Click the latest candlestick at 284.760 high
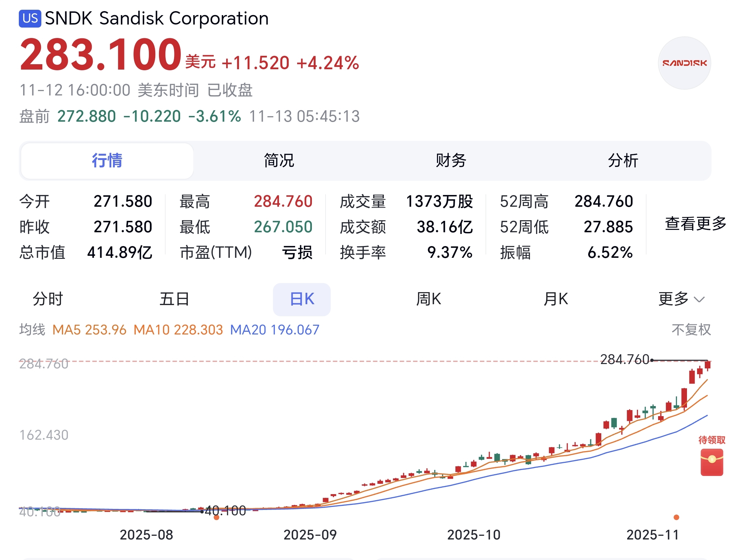This screenshot has width=730, height=560. [707, 365]
